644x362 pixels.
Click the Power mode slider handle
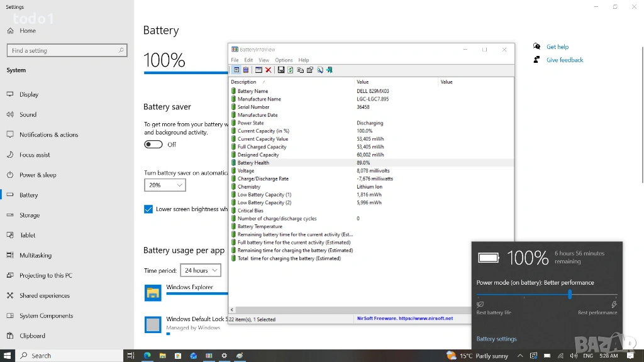point(570,295)
